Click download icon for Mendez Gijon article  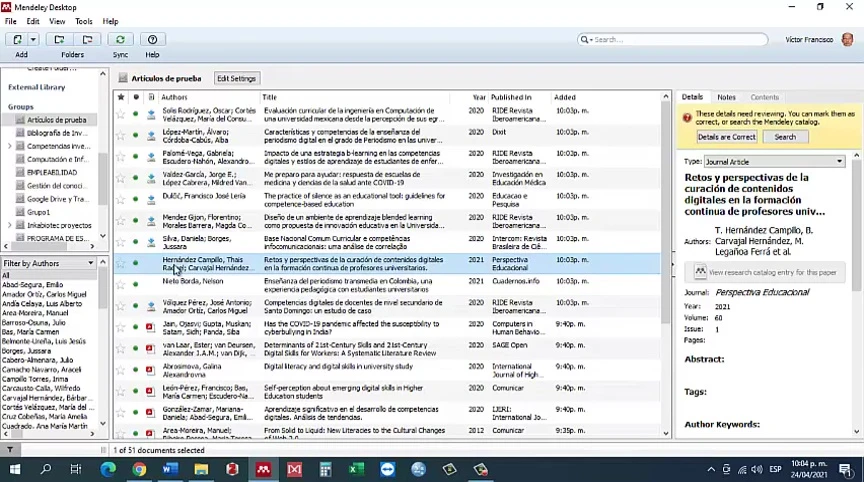[x=151, y=221]
